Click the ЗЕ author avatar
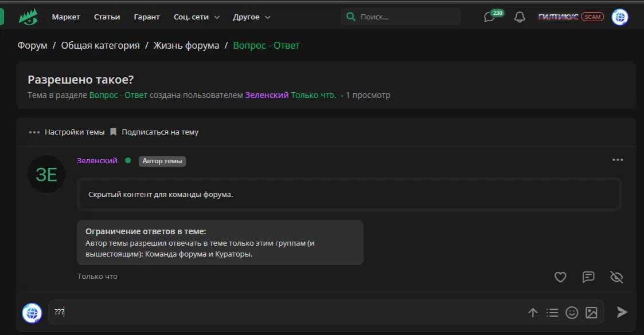 coord(46,174)
